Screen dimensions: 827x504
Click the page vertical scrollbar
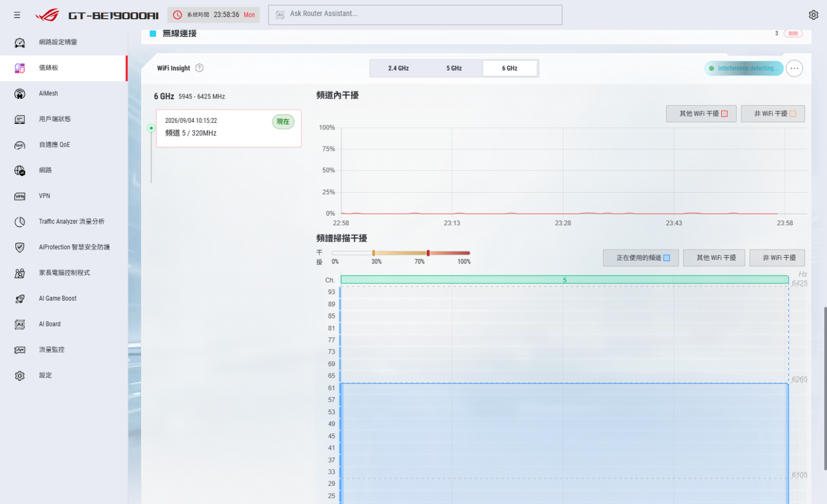click(825, 388)
